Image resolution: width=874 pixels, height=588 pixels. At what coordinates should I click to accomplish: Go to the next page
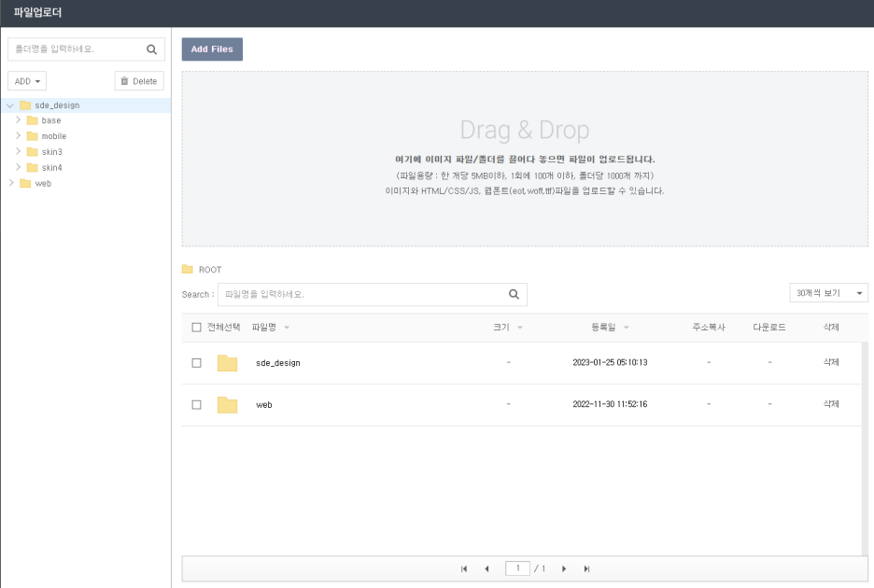pyautogui.click(x=564, y=568)
